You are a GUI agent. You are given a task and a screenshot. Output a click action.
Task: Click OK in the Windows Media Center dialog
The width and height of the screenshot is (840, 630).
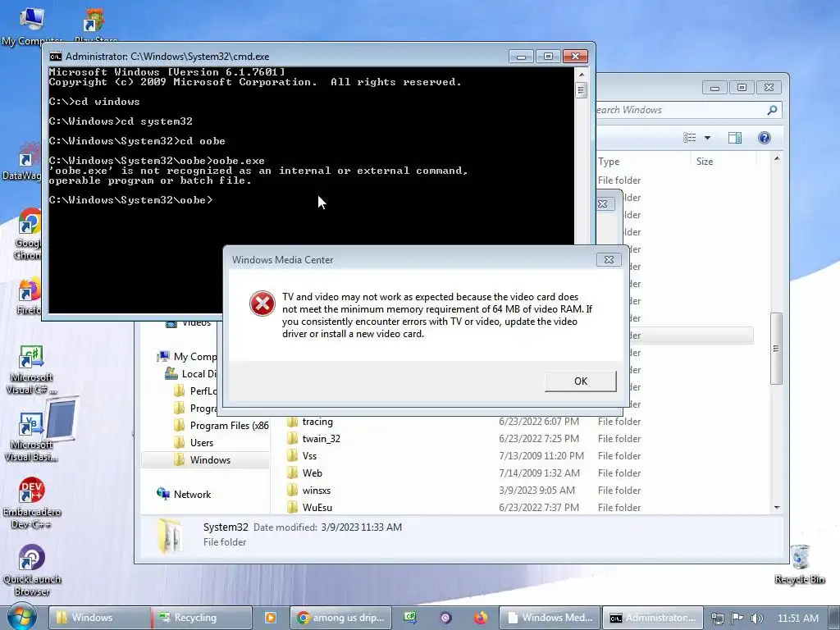(x=580, y=381)
